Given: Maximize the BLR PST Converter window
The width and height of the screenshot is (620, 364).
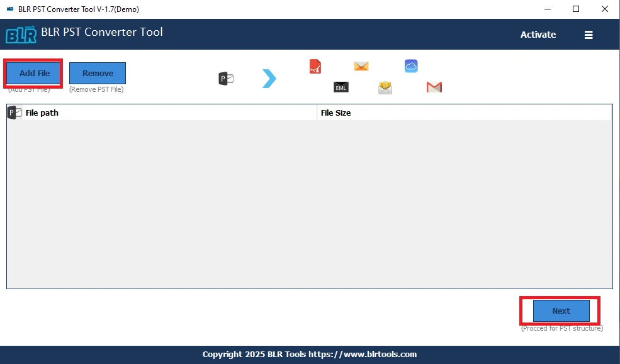Looking at the screenshot, I should click(576, 9).
